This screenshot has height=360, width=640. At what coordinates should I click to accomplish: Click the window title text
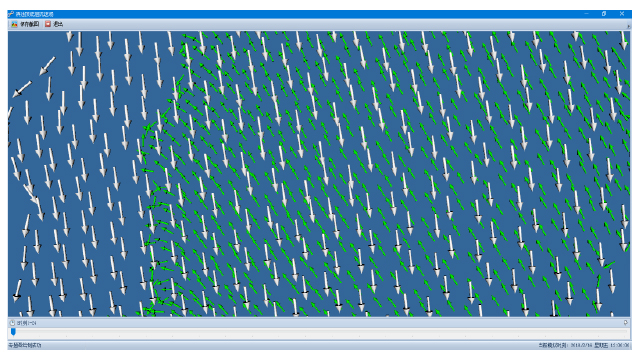(34, 14)
